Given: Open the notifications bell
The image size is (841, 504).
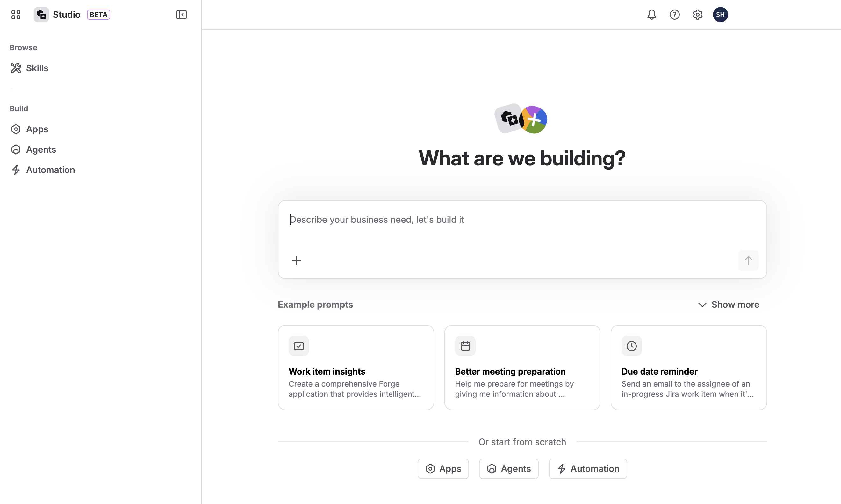Looking at the screenshot, I should [x=652, y=14].
